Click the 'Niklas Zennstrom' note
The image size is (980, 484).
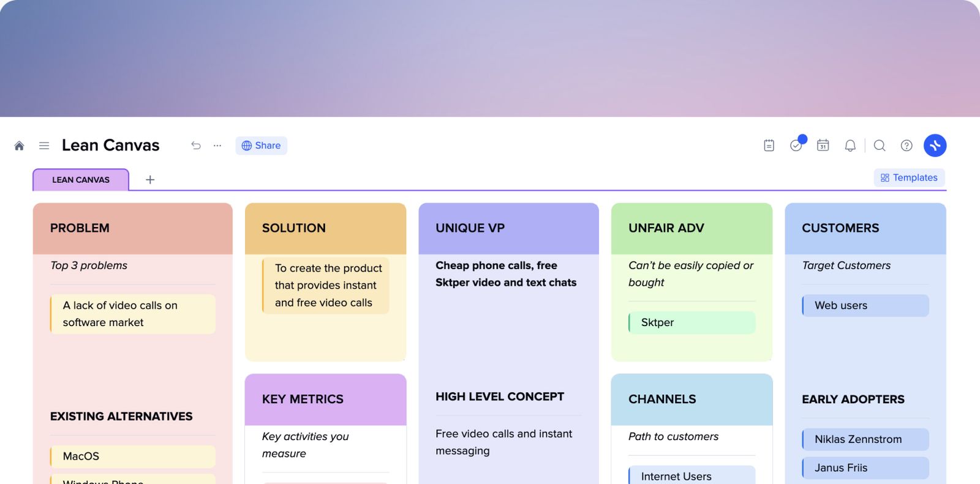click(x=865, y=439)
